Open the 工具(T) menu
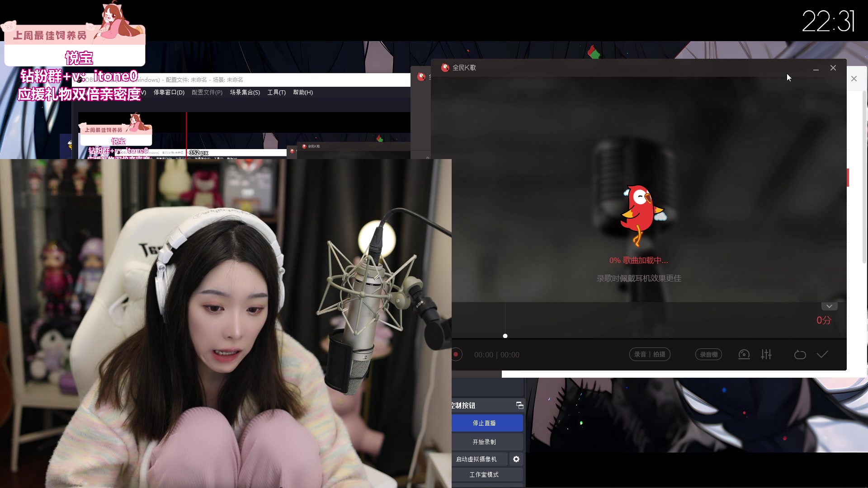The image size is (868, 488). [x=276, y=93]
